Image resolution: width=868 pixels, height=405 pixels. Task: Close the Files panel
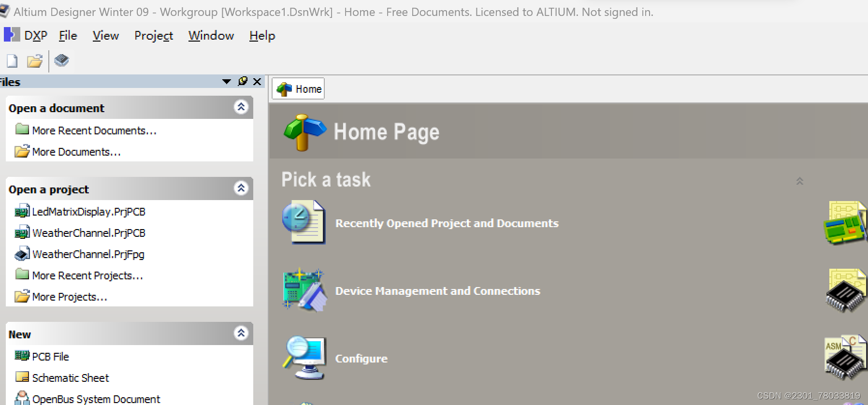coord(257,82)
